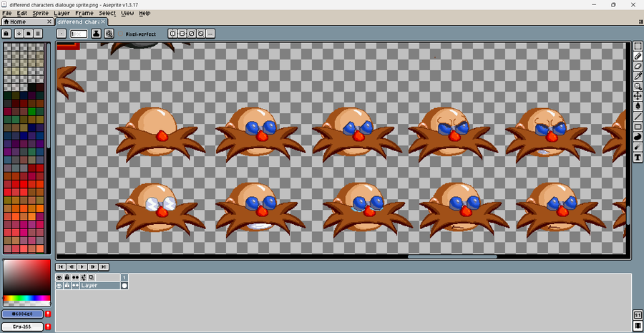644x333 pixels.
Task: Select the Eyedropper tool
Action: coord(638,76)
